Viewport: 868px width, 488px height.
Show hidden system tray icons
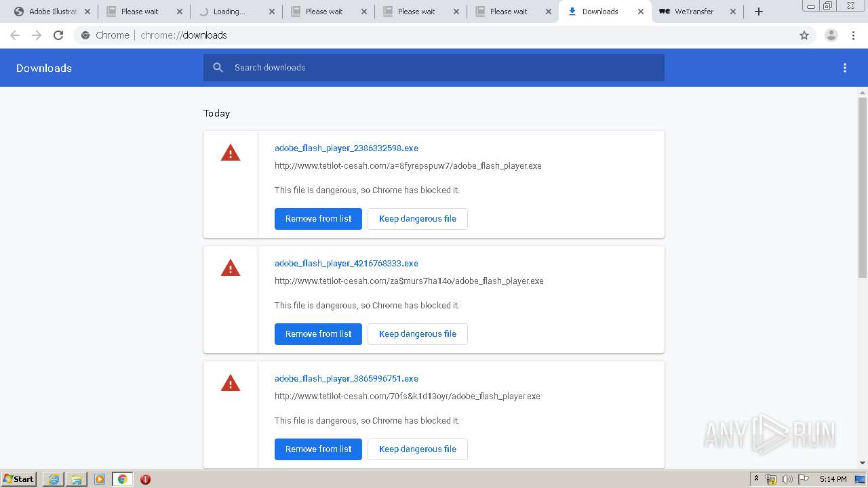pyautogui.click(x=756, y=479)
